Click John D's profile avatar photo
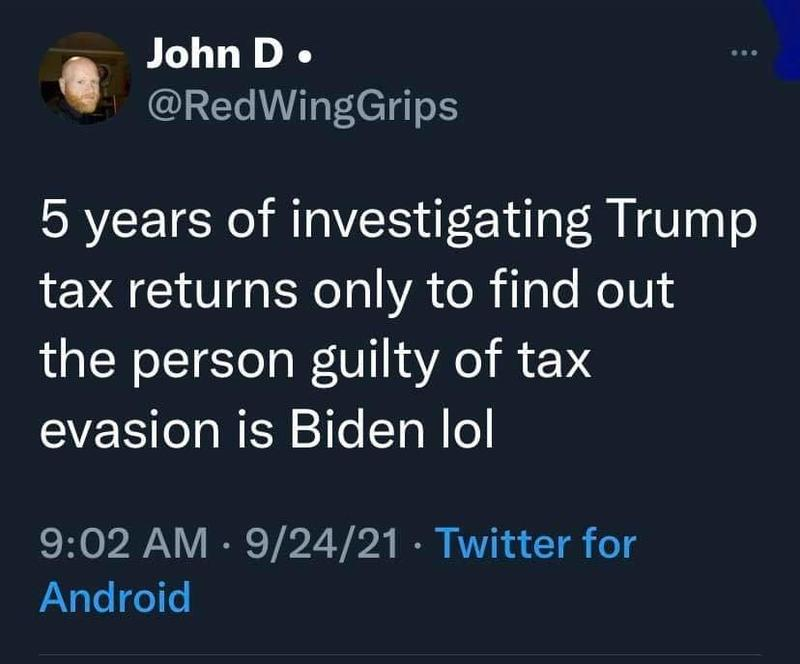800x664 pixels. pos(81,82)
